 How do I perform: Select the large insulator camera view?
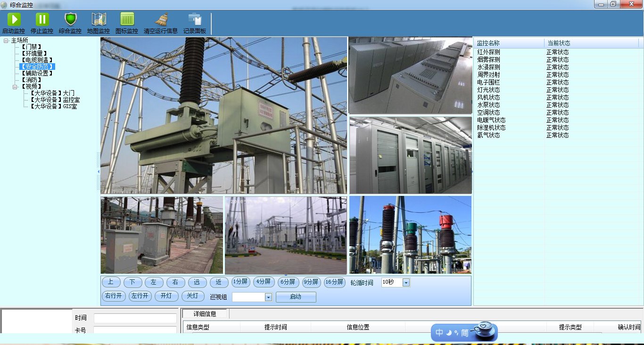(223, 116)
